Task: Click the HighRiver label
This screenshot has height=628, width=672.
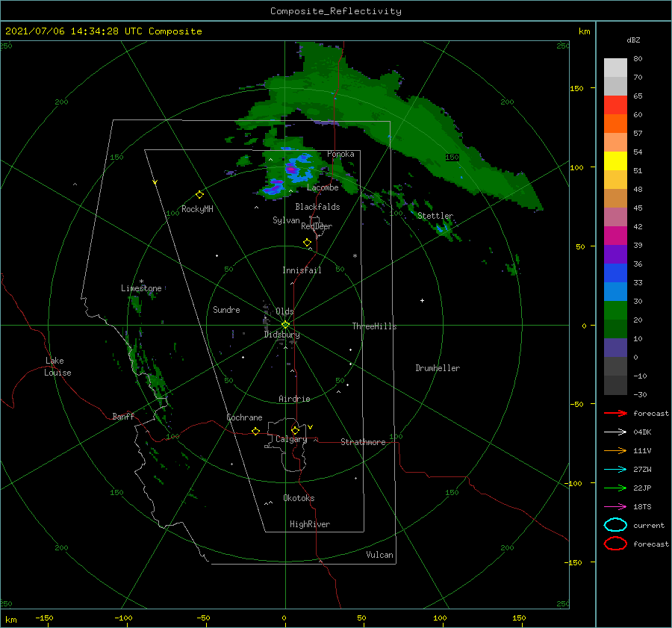Action: click(x=310, y=524)
